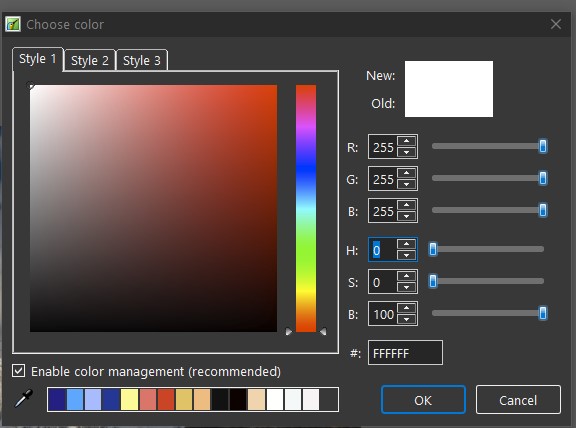Choose the pale yellow recent color swatch
The image size is (576, 428).
129,399
